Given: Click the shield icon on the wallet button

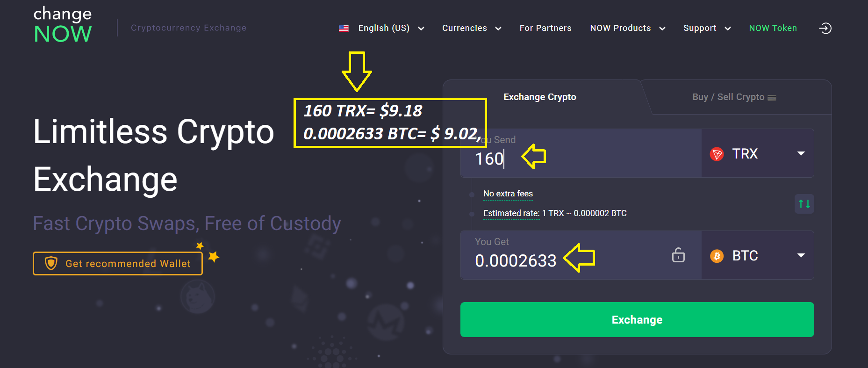Looking at the screenshot, I should coord(51,263).
